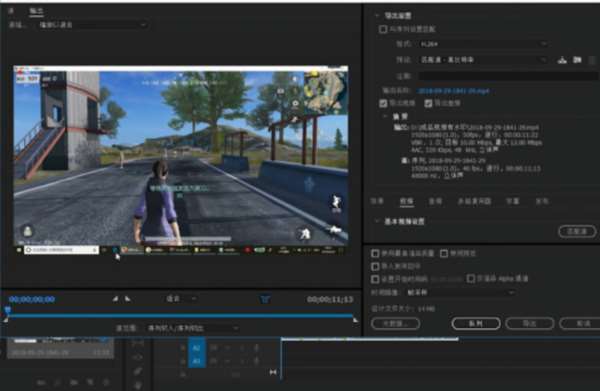This screenshot has height=391, width=600.
Task: Click the Save Preset icon beside the preset dropdown
Action: pyautogui.click(x=562, y=60)
